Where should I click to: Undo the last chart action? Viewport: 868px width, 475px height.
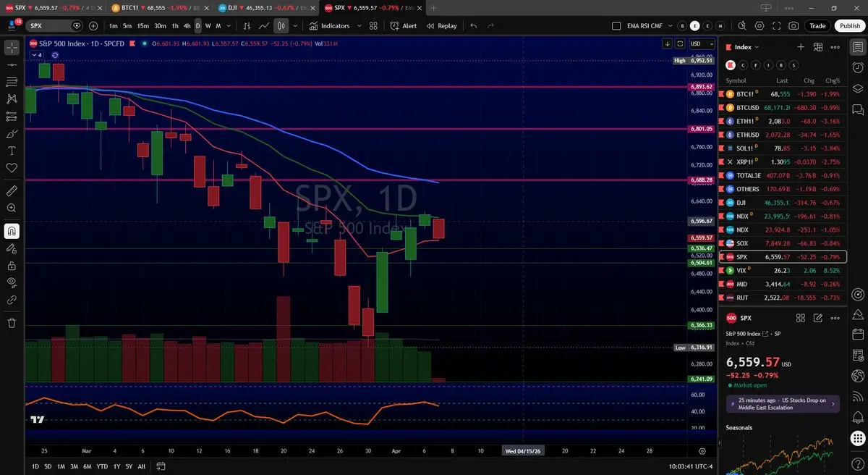coord(474,26)
